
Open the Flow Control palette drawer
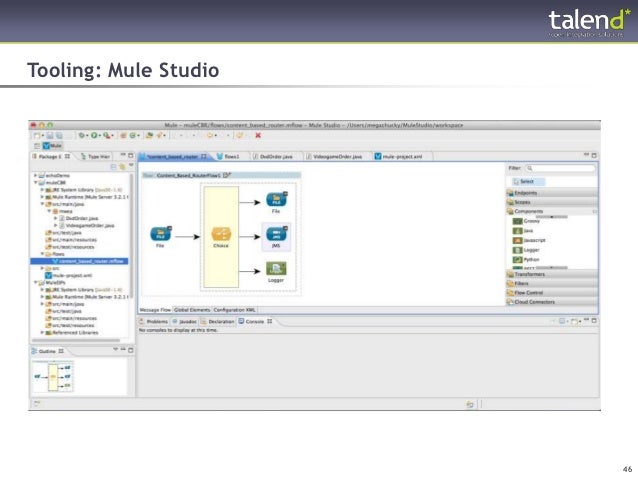552,293
